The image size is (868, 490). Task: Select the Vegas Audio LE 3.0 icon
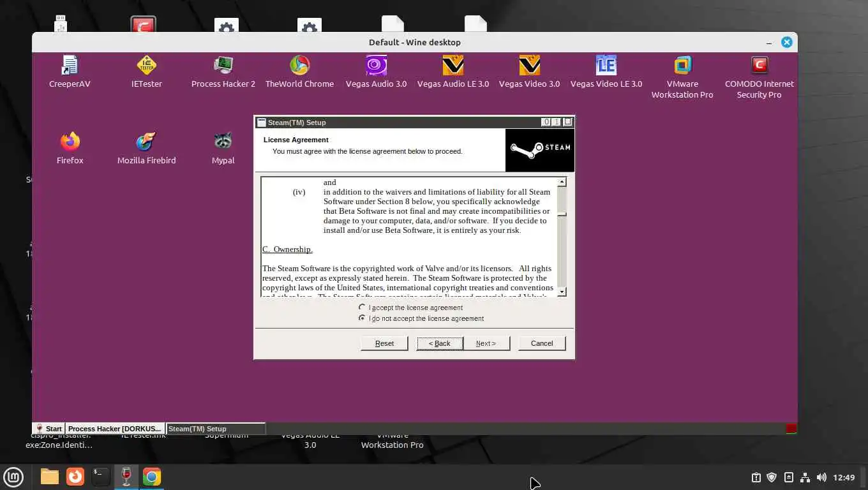[x=453, y=71]
